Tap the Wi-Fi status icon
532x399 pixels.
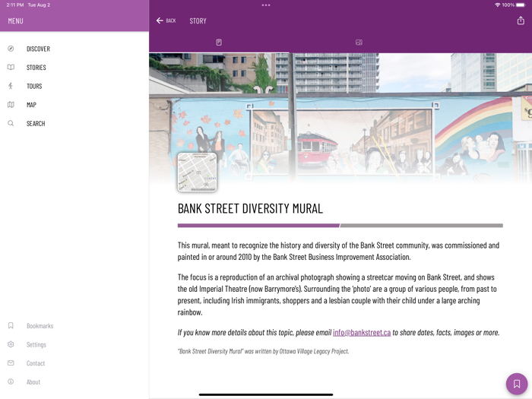point(497,5)
